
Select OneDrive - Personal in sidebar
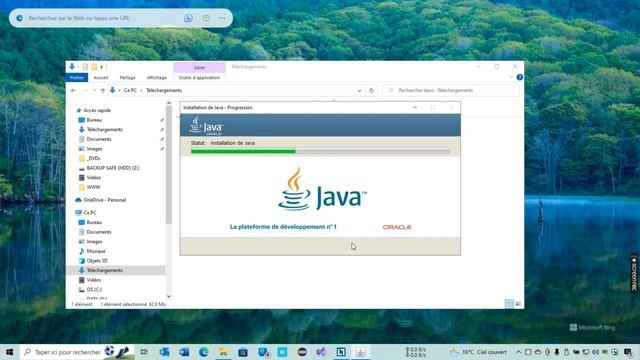104,200
